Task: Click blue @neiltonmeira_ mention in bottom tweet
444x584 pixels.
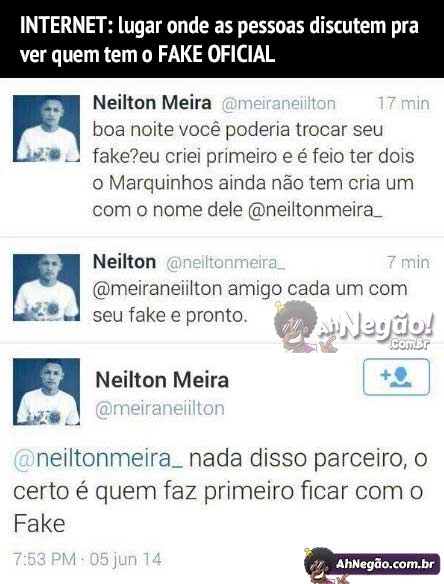Action: (x=98, y=459)
